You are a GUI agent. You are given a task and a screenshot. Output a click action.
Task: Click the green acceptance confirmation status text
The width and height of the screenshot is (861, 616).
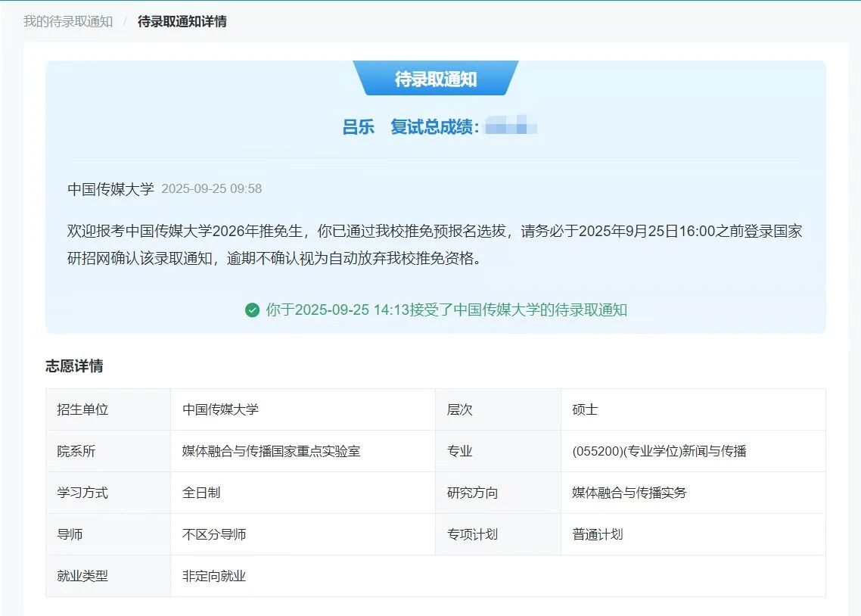[446, 310]
